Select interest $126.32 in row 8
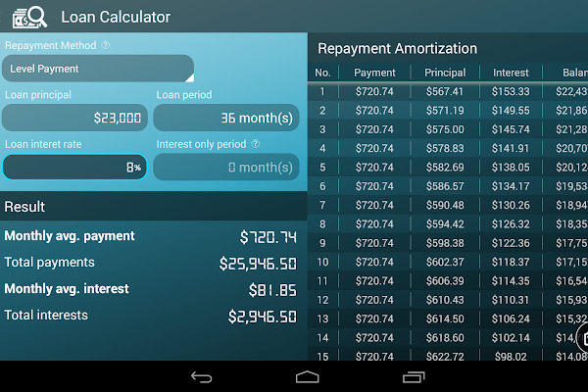 point(511,224)
